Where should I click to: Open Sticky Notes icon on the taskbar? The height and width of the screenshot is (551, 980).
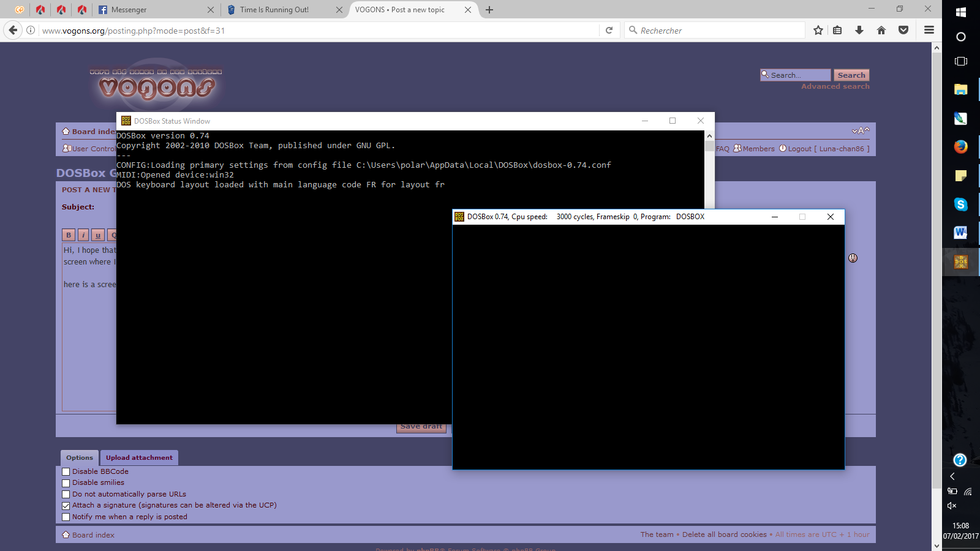tap(961, 176)
